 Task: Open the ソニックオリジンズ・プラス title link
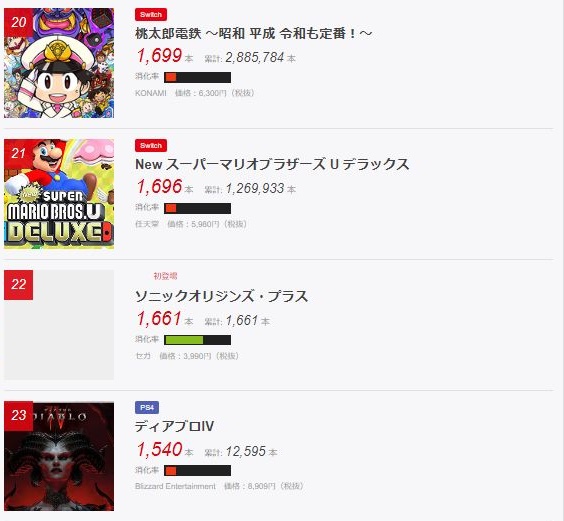[x=221, y=296]
